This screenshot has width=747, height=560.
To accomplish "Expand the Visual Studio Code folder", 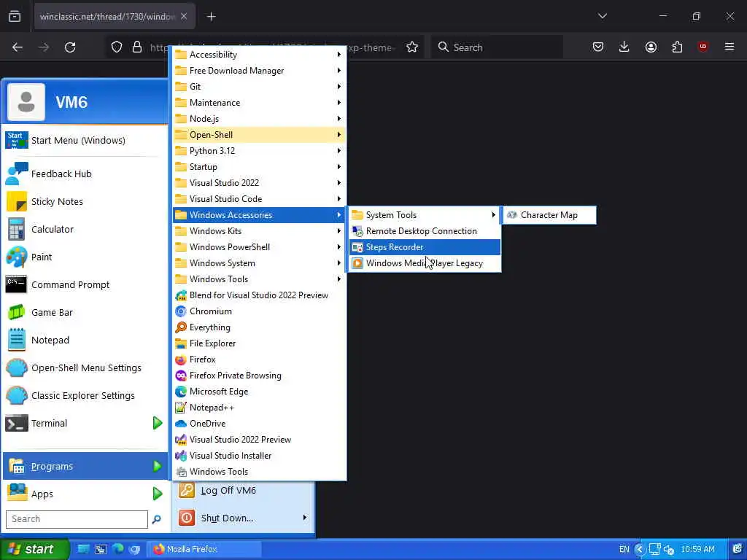I will (x=259, y=199).
